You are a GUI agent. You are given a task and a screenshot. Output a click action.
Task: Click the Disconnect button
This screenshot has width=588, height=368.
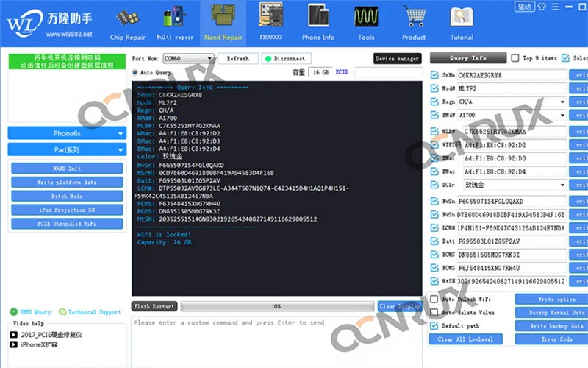tap(286, 59)
